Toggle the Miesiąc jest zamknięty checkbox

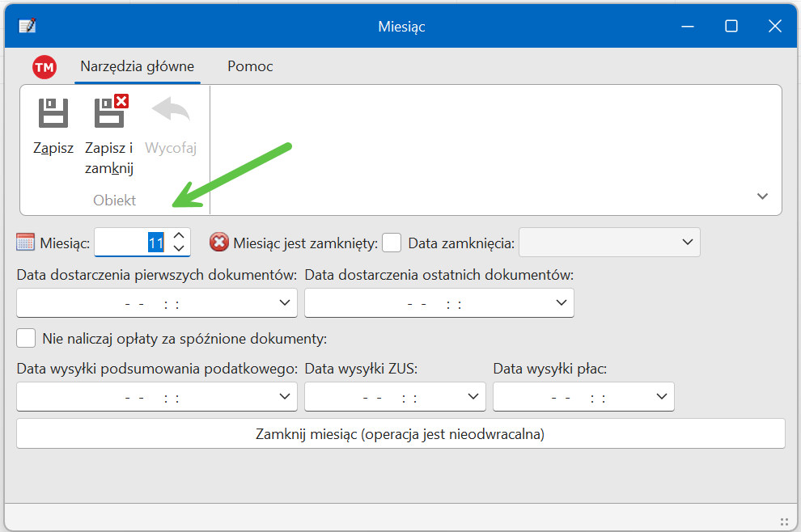pyautogui.click(x=392, y=242)
